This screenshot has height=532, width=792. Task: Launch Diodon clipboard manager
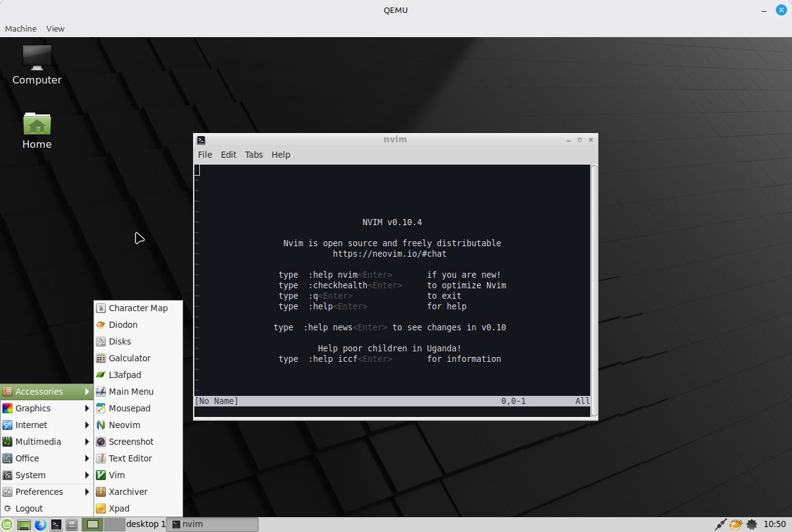123,325
